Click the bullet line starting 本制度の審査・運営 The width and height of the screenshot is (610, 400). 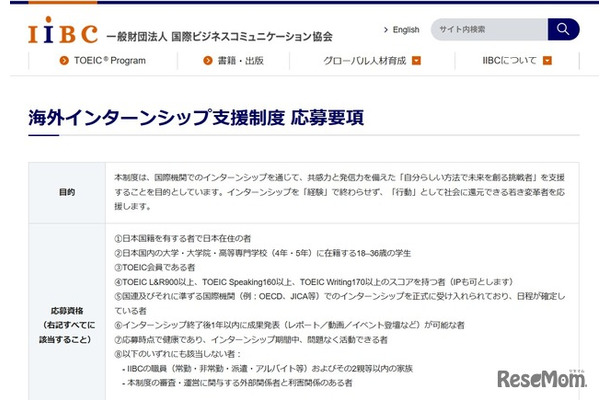[237, 383]
